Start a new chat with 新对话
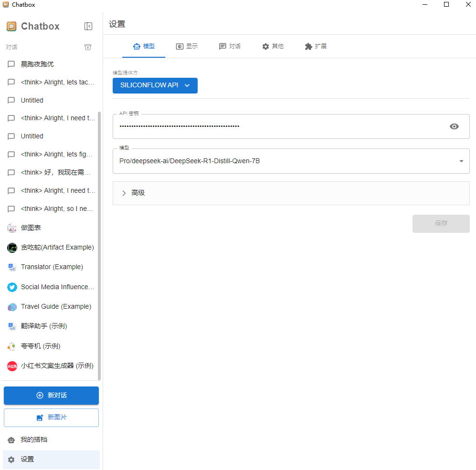 click(x=51, y=396)
